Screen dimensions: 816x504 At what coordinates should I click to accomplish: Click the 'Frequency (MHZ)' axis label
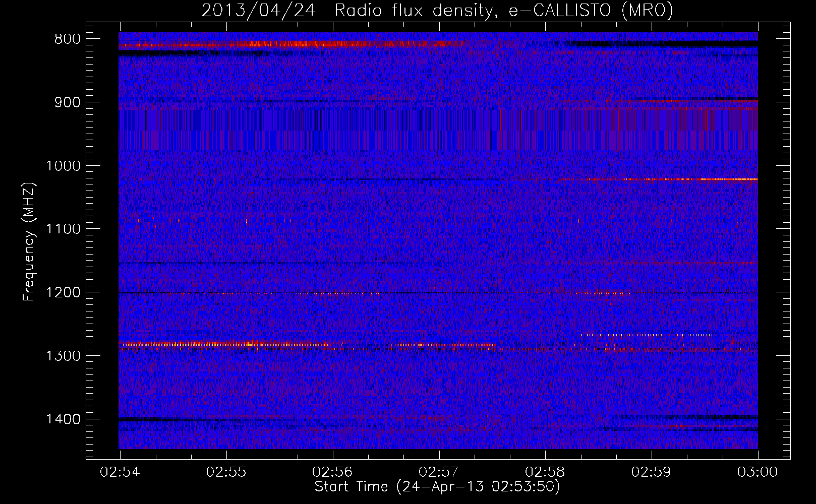(x=29, y=242)
